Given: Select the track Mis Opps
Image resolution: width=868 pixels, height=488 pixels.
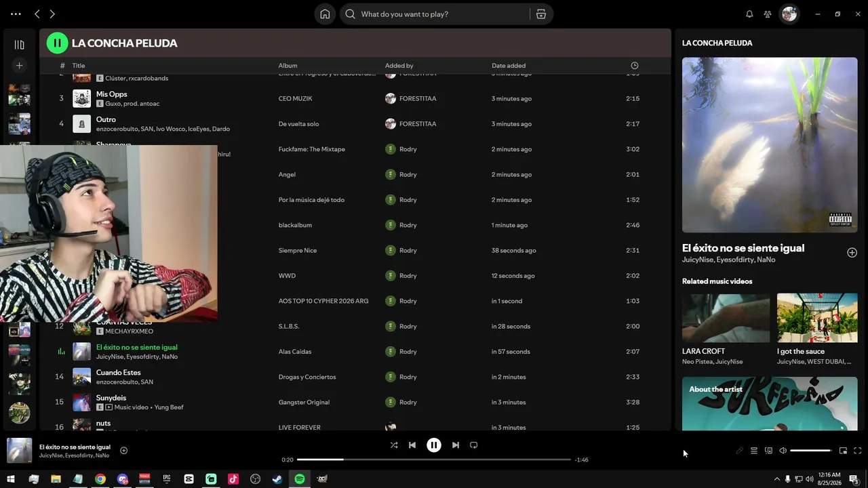Looking at the screenshot, I should tap(111, 94).
